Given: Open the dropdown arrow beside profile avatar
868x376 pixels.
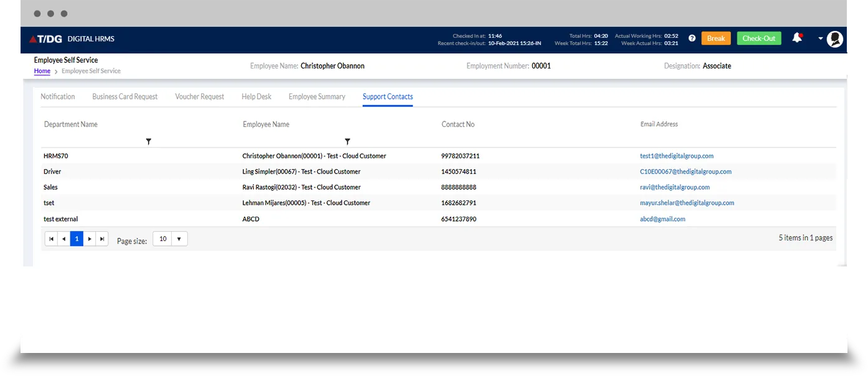Looking at the screenshot, I should click(x=820, y=39).
